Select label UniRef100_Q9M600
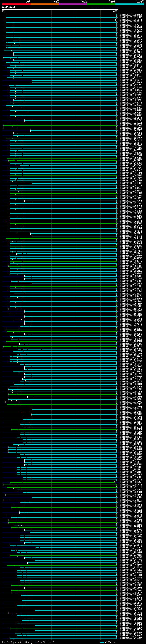Viewport: 146px width, 644px height. pyautogui.click(x=131, y=263)
